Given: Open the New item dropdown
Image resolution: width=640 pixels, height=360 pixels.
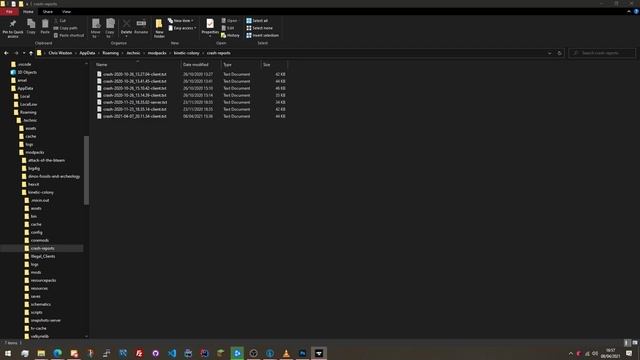Looking at the screenshot, I should [181, 20].
